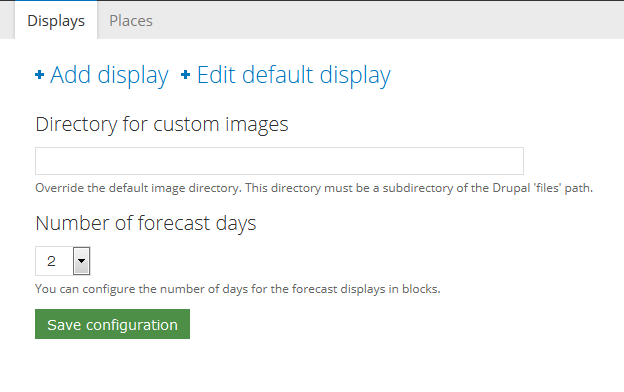
Task: Click the forecast displays in blocks description text
Action: click(238, 289)
